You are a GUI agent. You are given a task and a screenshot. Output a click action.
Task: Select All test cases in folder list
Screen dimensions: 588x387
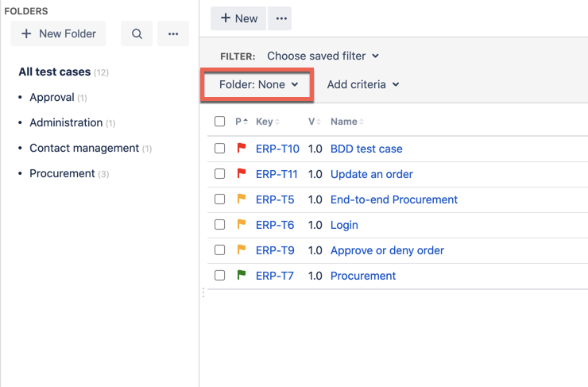pyautogui.click(x=54, y=72)
